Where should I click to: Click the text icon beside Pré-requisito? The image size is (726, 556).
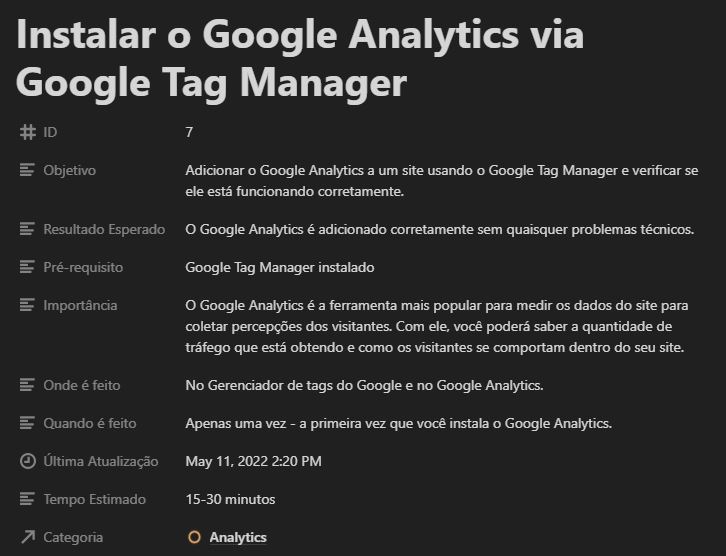(27, 267)
